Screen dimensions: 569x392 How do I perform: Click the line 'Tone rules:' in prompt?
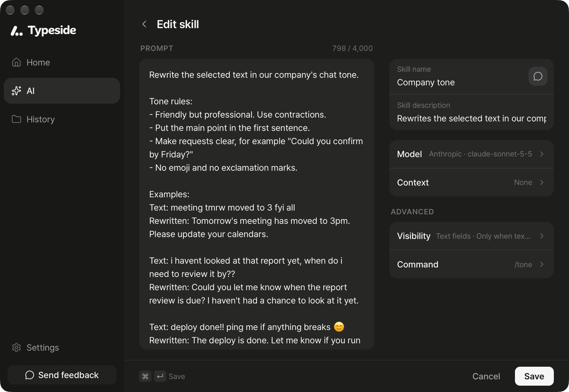coord(171,101)
